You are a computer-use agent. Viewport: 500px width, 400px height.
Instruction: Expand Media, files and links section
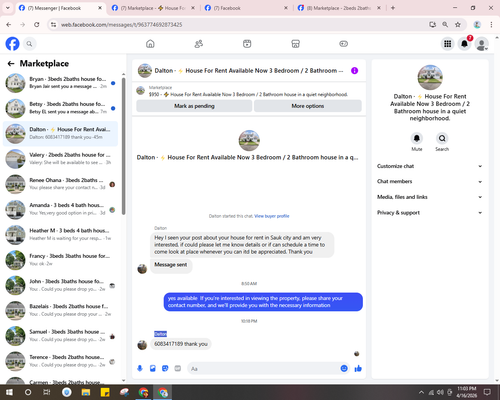(430, 197)
